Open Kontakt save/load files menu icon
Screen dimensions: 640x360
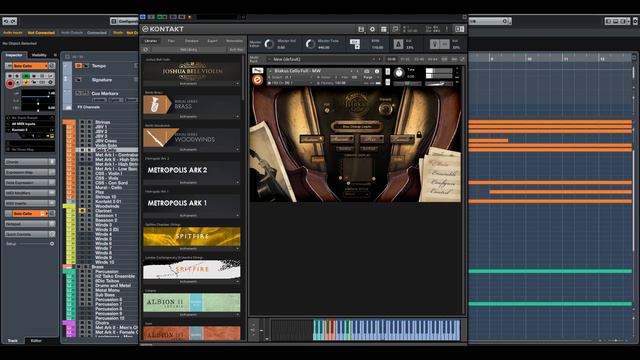tap(361, 29)
